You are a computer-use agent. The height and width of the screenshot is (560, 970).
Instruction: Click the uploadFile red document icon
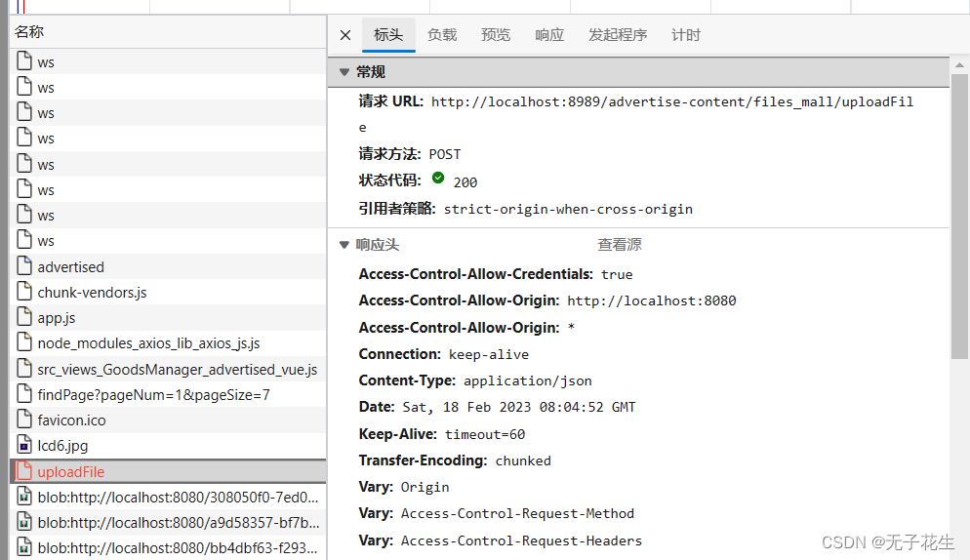[x=24, y=470]
